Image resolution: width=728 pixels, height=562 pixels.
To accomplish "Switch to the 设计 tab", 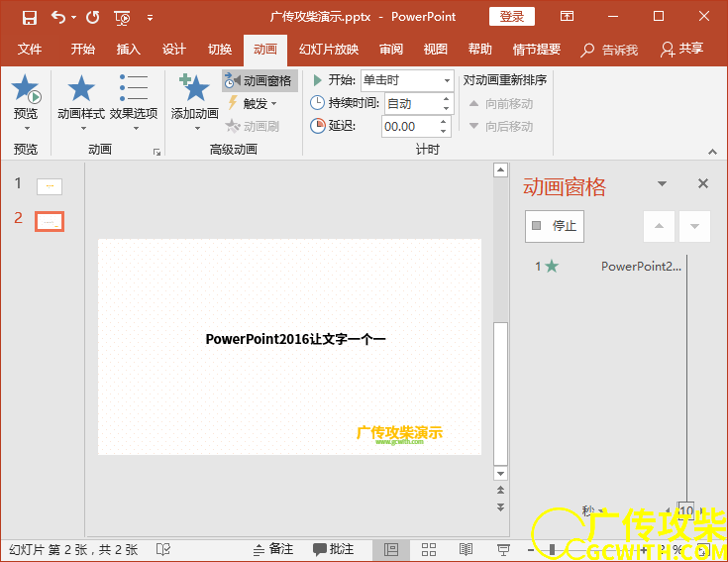I will 174,50.
